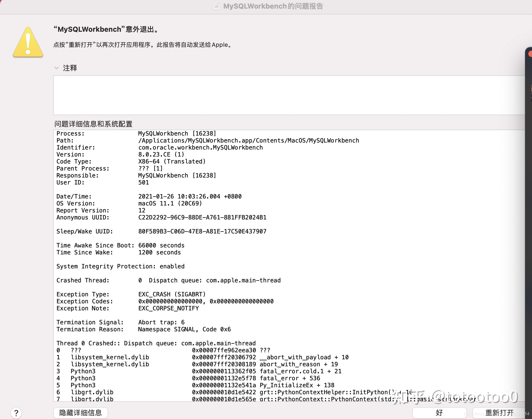Click the Thread 0 Crashed header line
The image size is (532, 419).
coord(156,343)
